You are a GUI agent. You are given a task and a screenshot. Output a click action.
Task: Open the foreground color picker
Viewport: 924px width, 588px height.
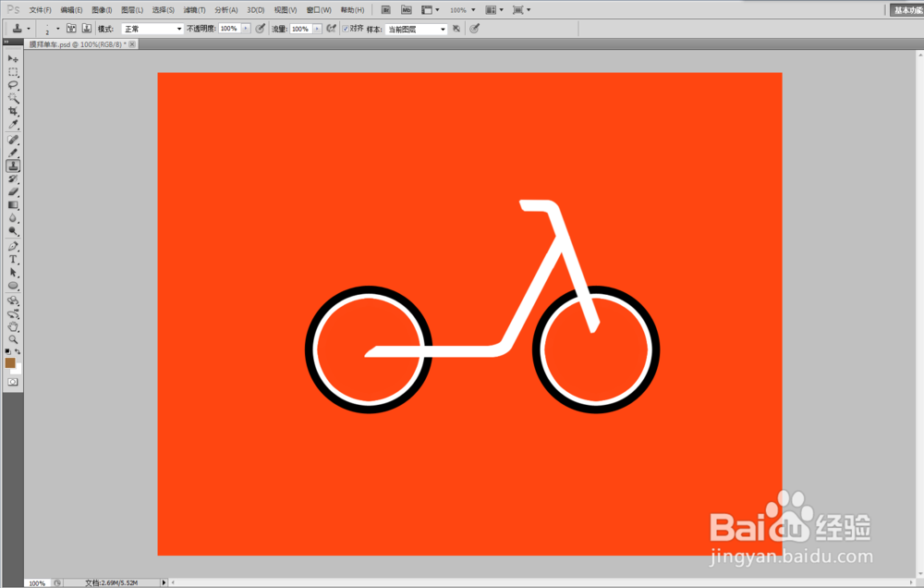tap(9, 362)
